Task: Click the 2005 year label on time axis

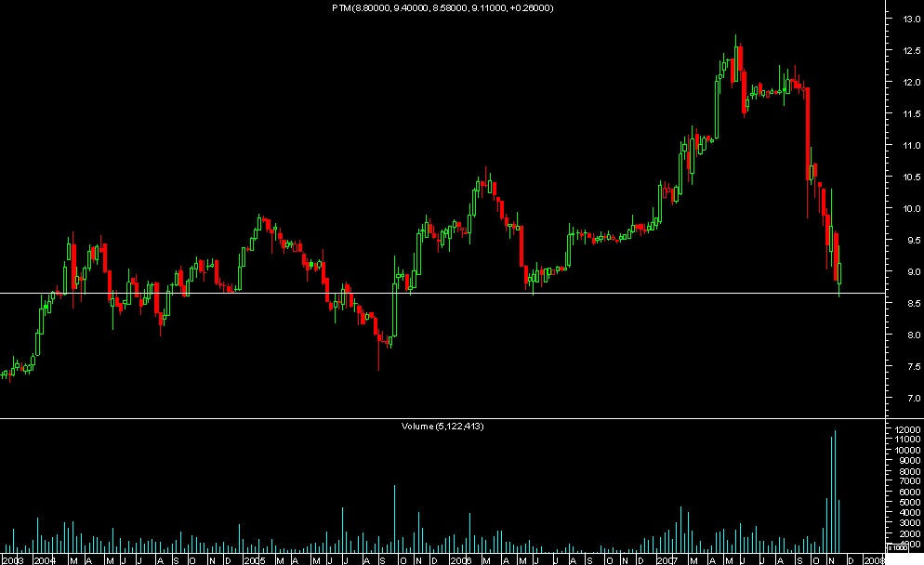Action: [x=255, y=560]
